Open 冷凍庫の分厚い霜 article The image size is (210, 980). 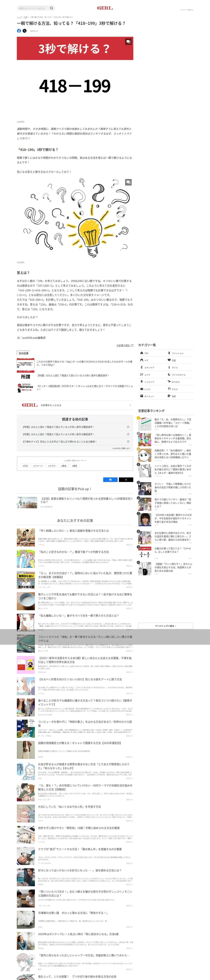(x=75, y=920)
